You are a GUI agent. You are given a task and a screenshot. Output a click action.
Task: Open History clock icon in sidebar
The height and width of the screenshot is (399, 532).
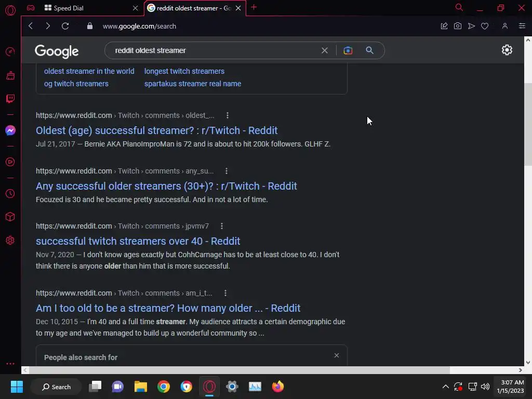10,193
